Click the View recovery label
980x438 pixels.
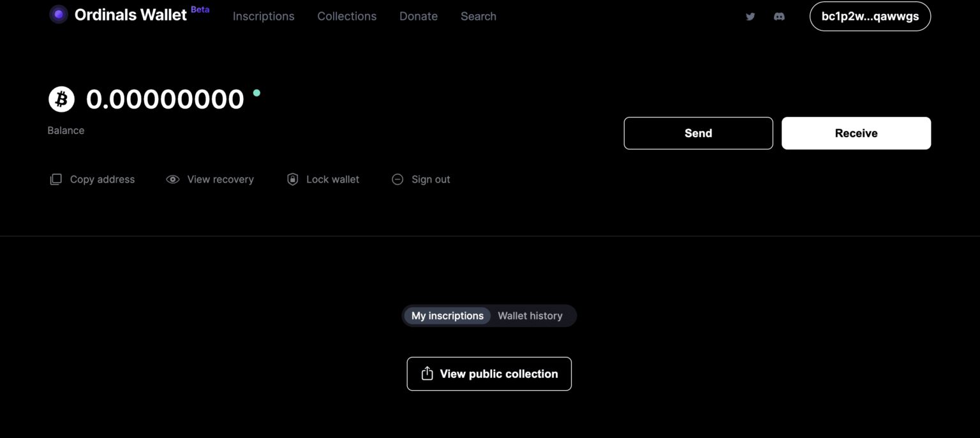point(221,179)
